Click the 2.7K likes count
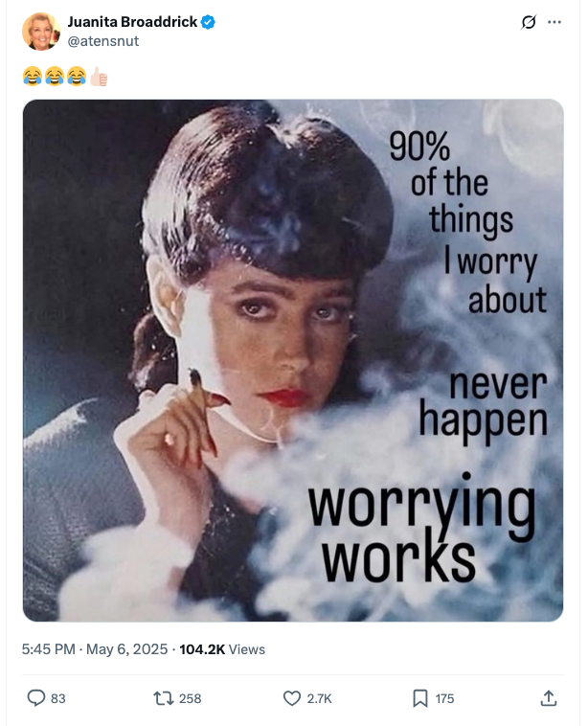This screenshot has width=588, height=726. click(320, 698)
